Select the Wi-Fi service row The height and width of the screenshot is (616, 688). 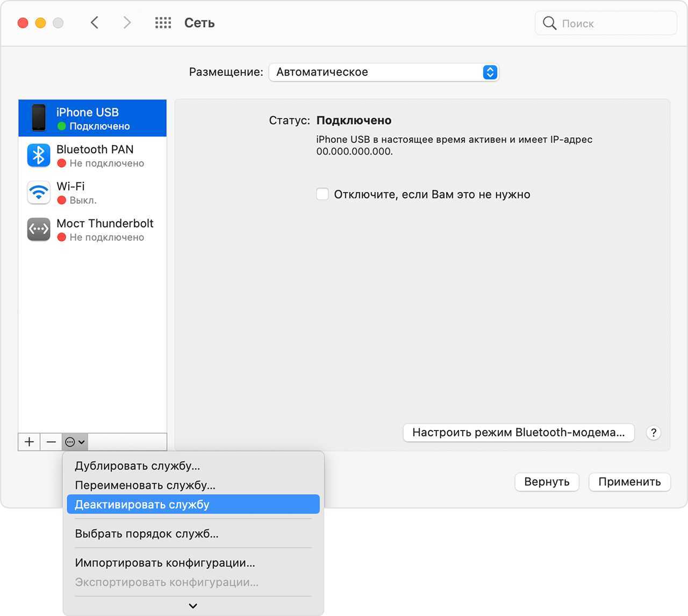click(92, 192)
